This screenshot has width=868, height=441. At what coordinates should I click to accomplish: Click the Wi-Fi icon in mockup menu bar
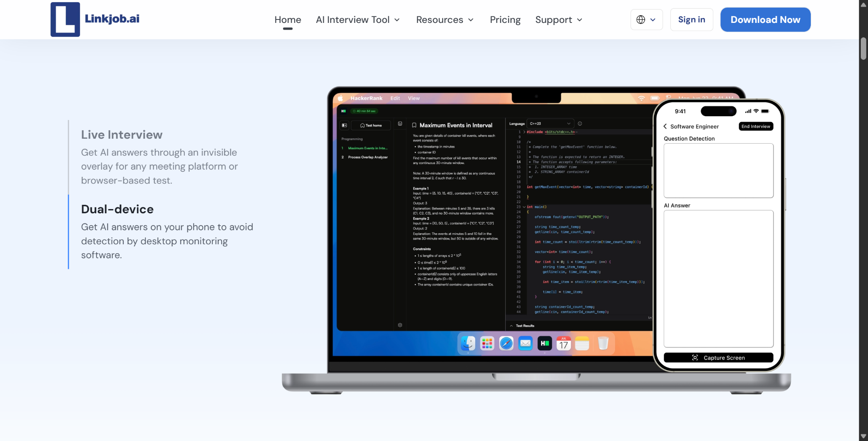click(x=641, y=98)
